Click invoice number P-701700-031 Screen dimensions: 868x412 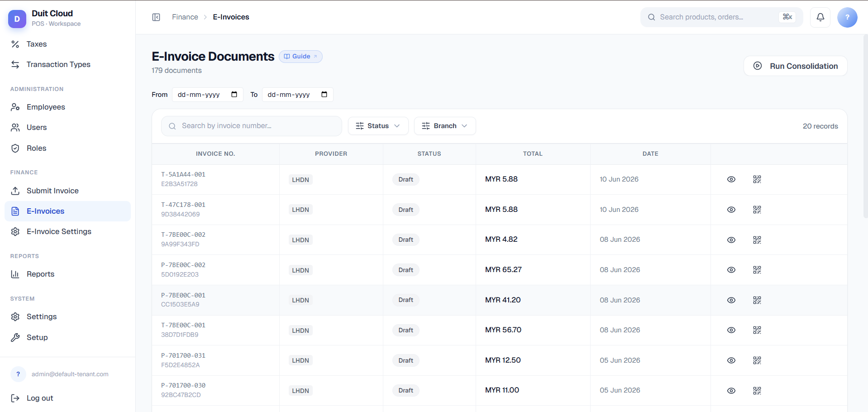(x=183, y=355)
